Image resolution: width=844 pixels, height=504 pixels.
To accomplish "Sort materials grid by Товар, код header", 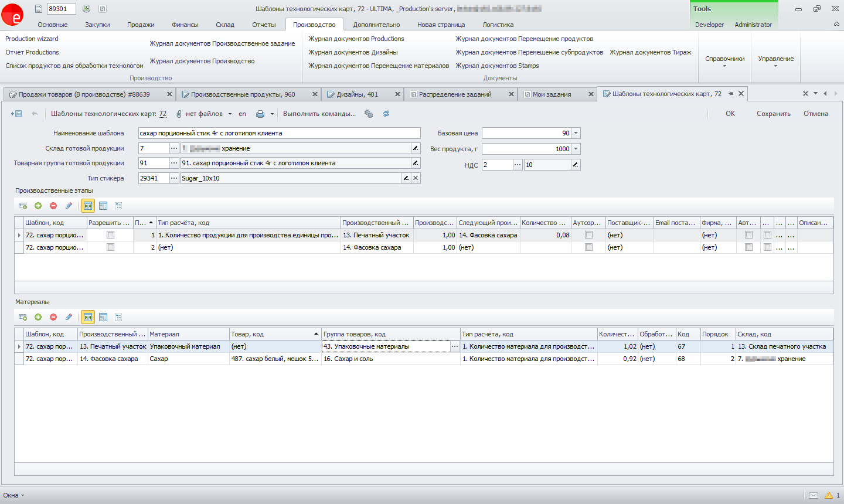I will 274,334.
